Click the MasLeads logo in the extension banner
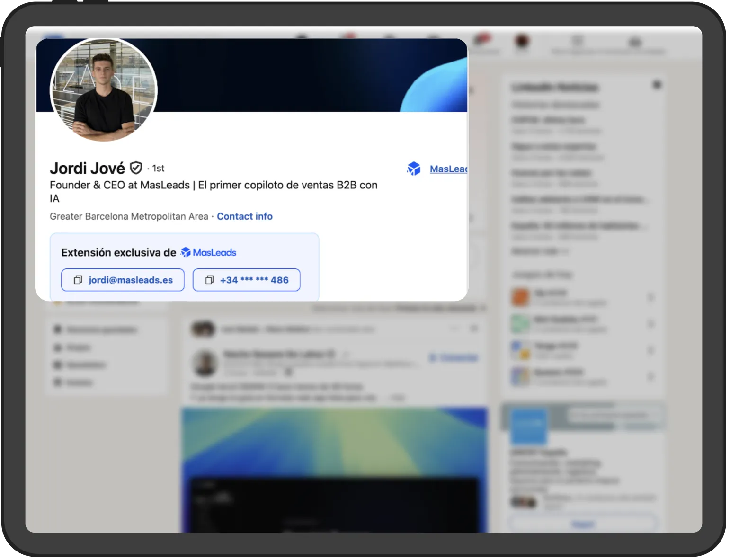 point(209,252)
